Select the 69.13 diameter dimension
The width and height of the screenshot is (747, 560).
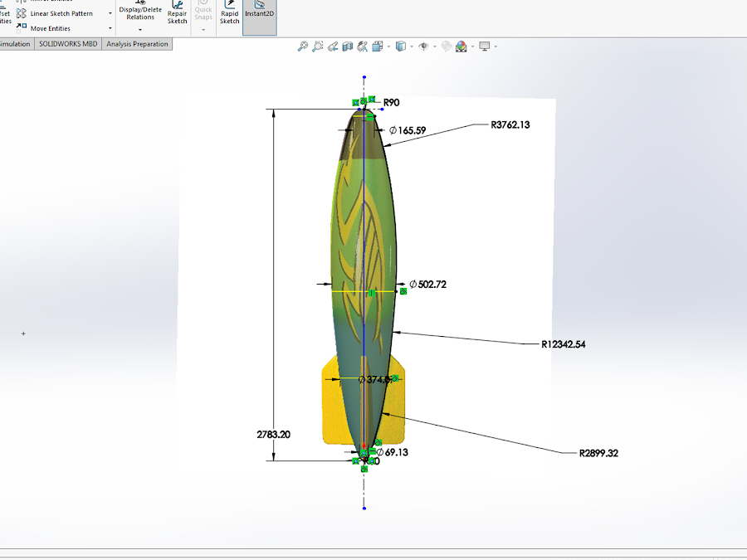(x=393, y=452)
